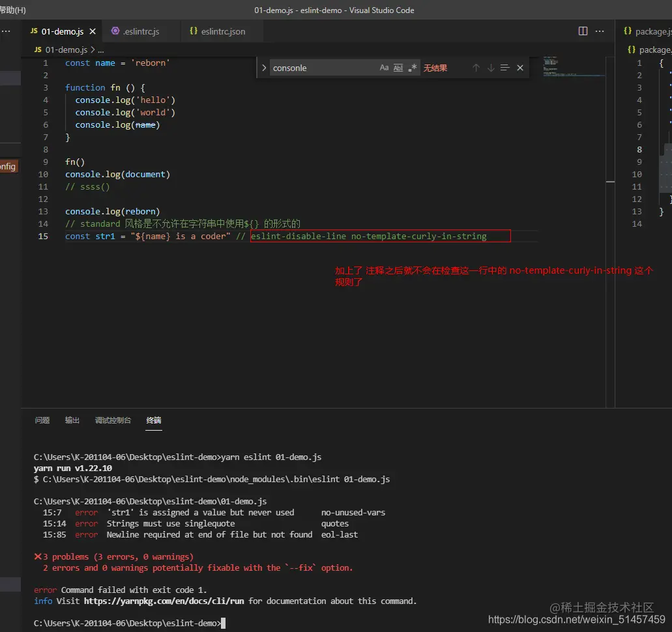This screenshot has width=672, height=632.
Task: Click the 'reborn' string on line 1
Action: point(151,63)
